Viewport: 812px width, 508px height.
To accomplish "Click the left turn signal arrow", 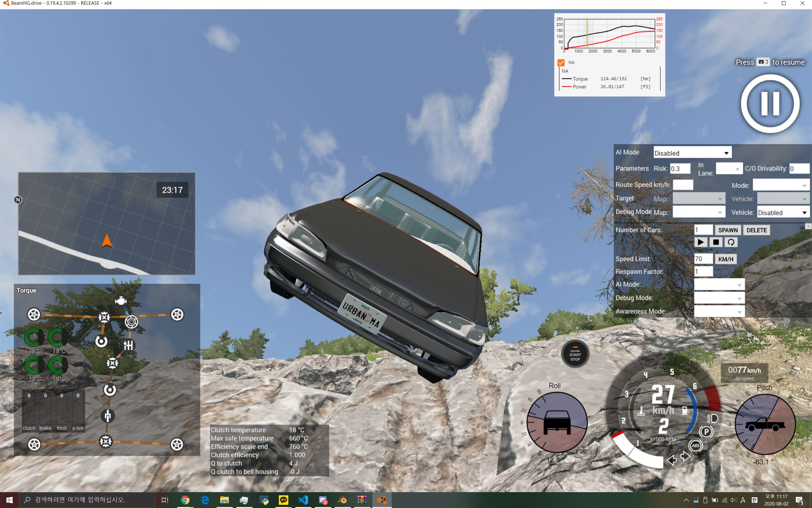I will click(672, 460).
